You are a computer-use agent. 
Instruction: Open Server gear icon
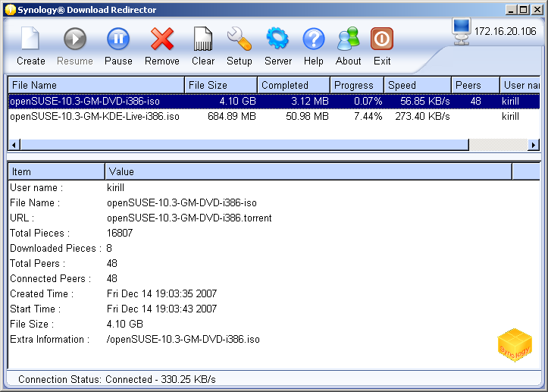(x=278, y=39)
